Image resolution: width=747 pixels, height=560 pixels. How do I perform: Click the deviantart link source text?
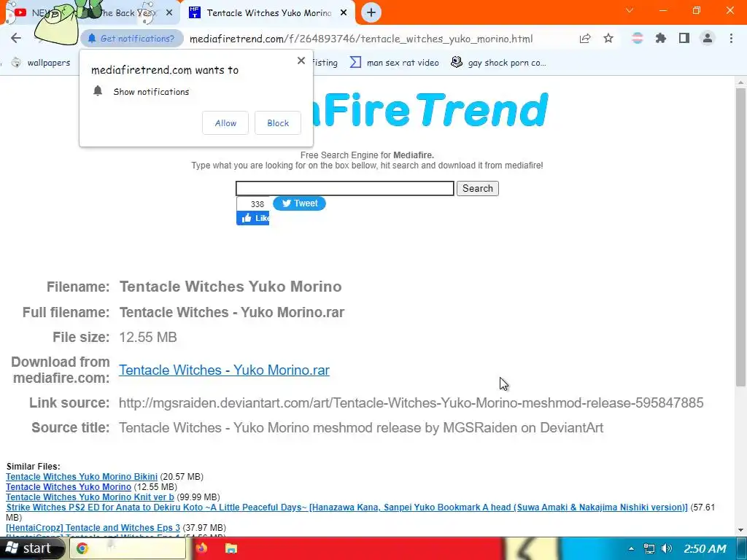[411, 402]
